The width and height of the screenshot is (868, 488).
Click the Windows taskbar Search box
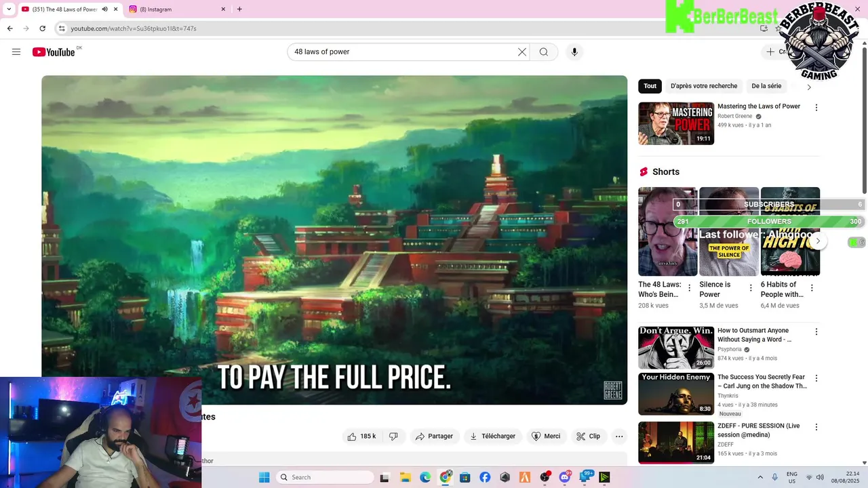(325, 477)
